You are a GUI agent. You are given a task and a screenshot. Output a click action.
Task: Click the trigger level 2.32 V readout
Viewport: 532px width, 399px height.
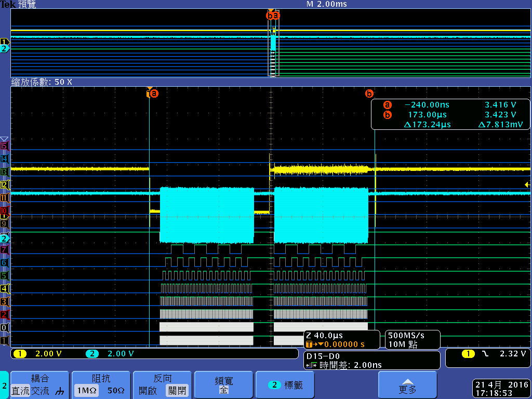(513, 354)
